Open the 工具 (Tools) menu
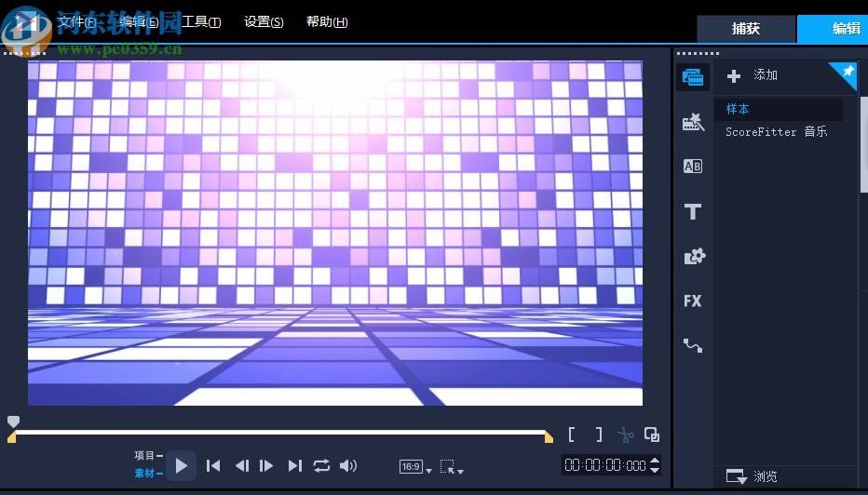Screen dimensions: 868x495 [201, 22]
